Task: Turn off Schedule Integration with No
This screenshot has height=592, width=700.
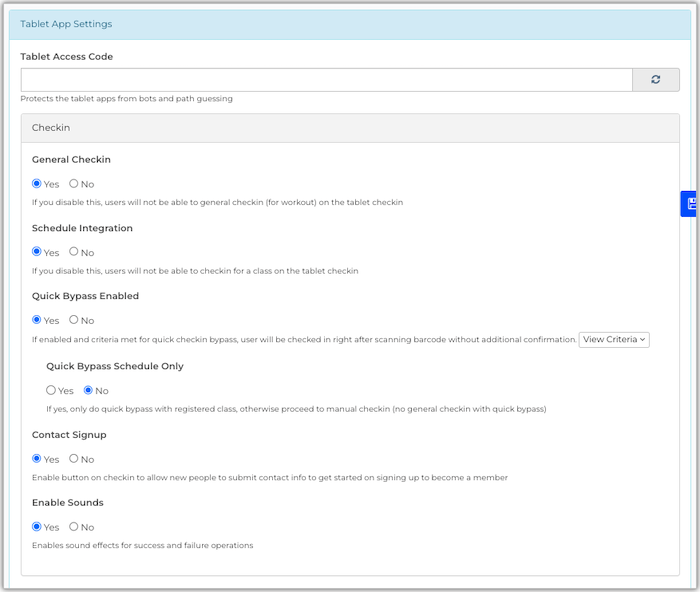Action: click(x=74, y=252)
